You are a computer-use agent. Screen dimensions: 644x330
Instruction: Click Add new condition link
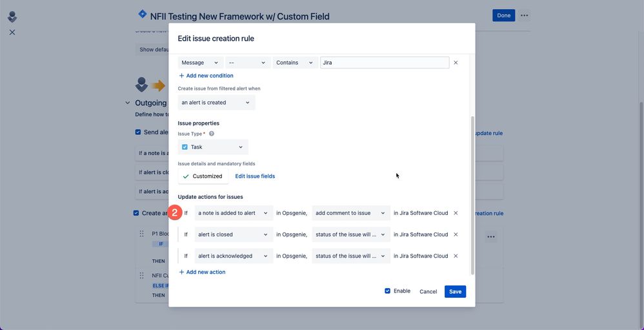pyautogui.click(x=206, y=76)
